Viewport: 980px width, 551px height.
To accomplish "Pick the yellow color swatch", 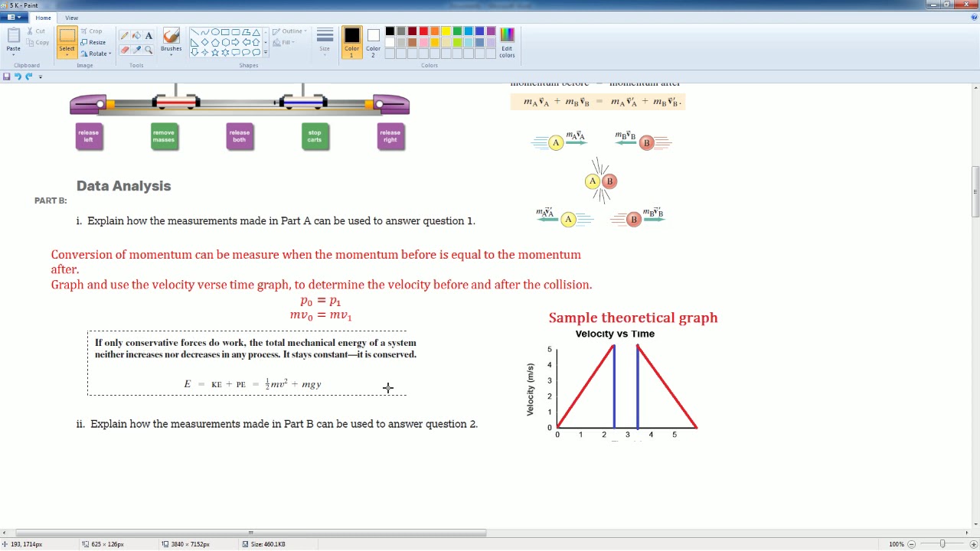I will (x=446, y=31).
